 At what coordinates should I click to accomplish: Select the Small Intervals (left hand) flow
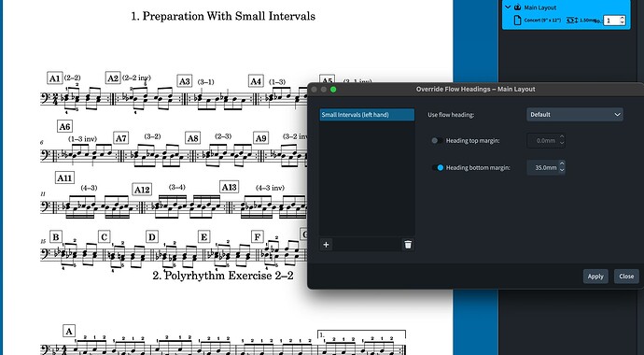[367, 115]
